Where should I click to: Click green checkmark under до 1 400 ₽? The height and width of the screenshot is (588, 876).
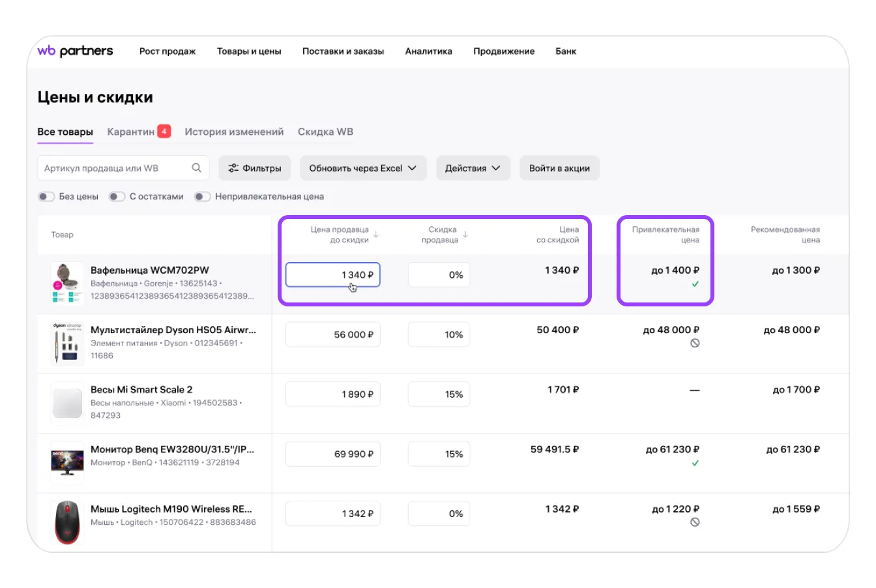coord(695,284)
